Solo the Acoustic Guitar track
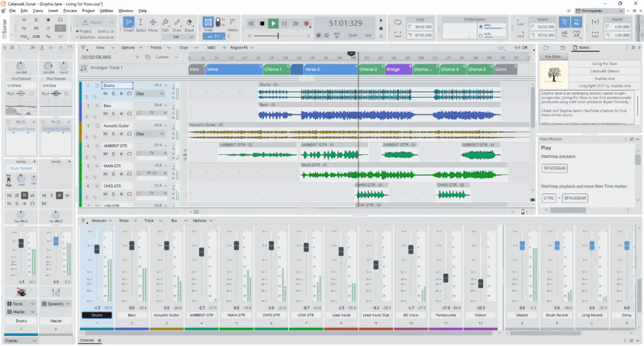 [x=113, y=133]
